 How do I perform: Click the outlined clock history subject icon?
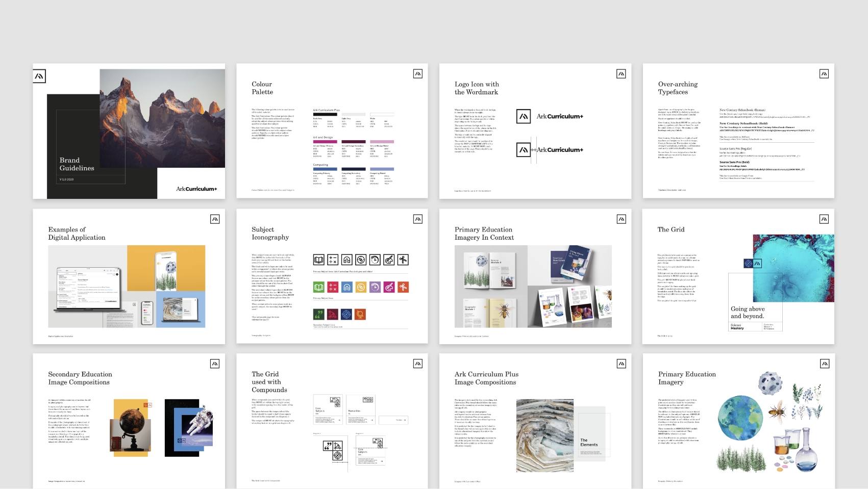[375, 260]
